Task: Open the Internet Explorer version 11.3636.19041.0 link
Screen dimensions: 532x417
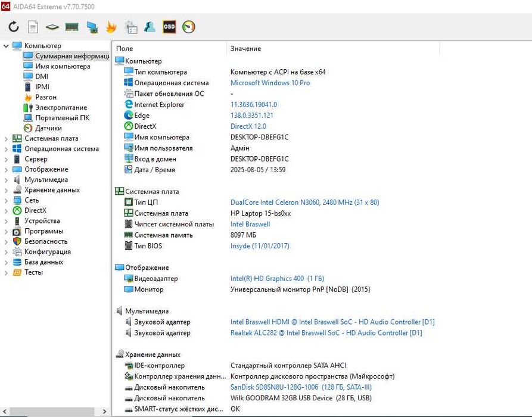Action: pyautogui.click(x=254, y=104)
